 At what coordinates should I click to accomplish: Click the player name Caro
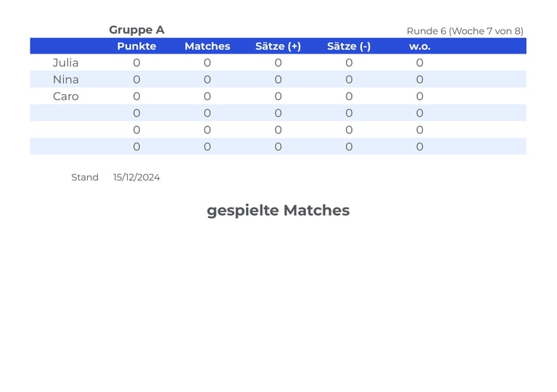66,96
